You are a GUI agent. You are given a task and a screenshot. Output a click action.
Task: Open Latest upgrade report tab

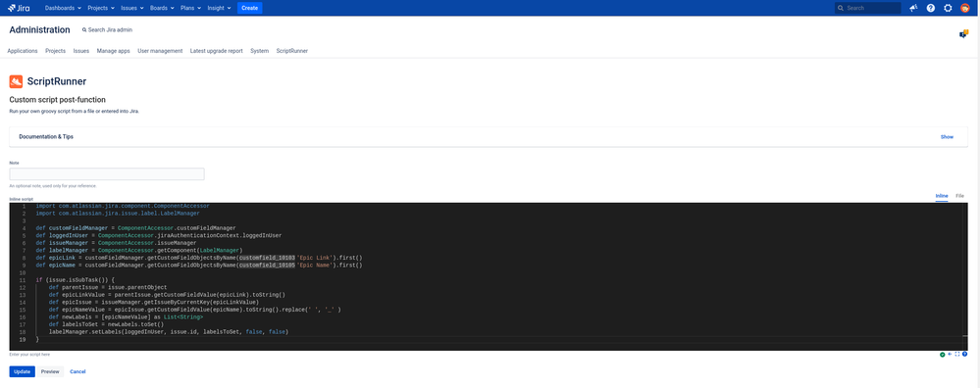[216, 51]
